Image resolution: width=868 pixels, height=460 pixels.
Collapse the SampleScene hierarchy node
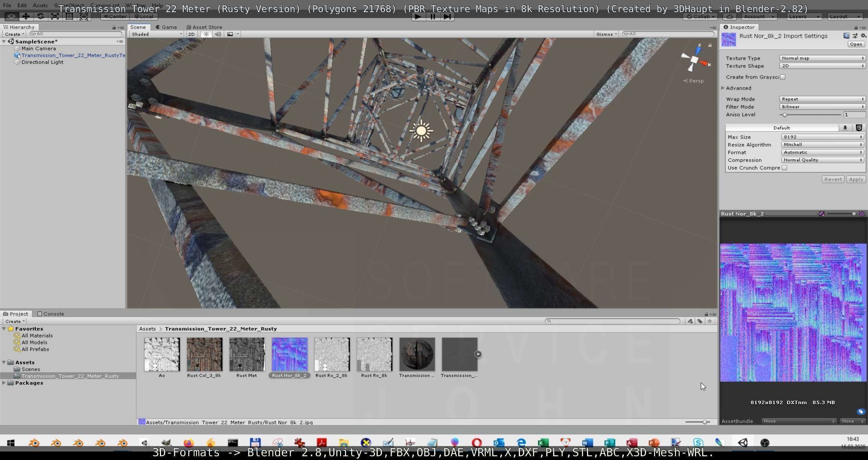[4, 42]
